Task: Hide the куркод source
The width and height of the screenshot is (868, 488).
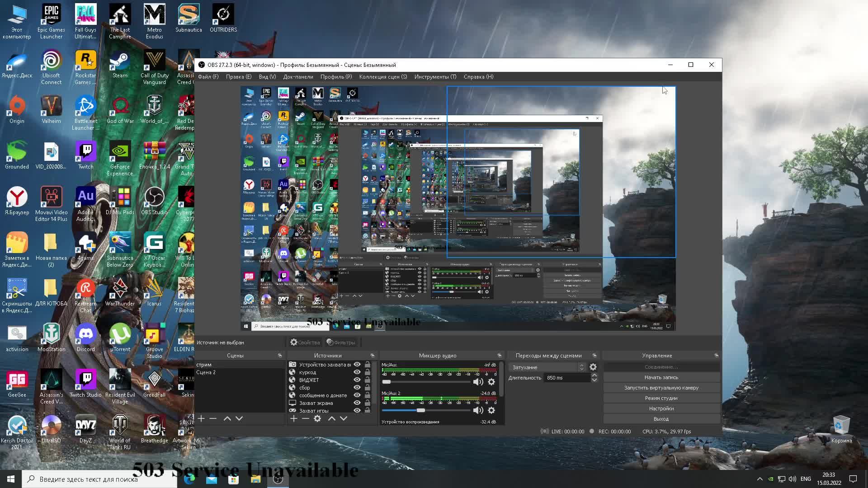Action: click(357, 372)
